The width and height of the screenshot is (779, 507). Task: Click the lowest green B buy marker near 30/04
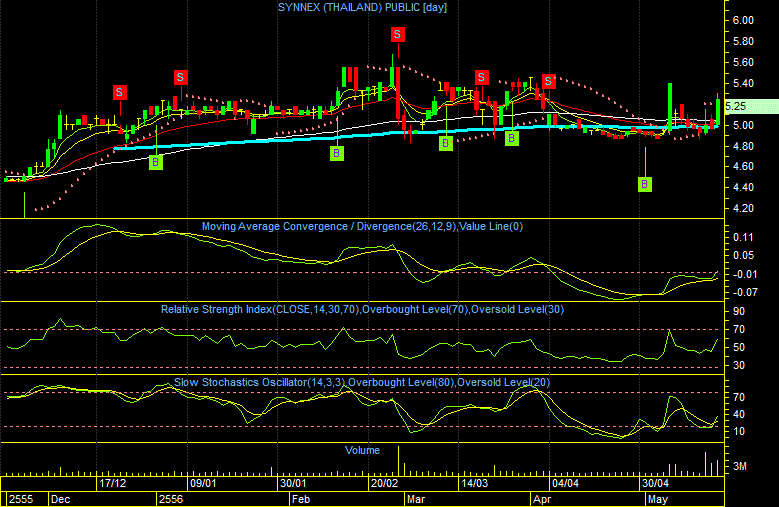click(x=644, y=184)
